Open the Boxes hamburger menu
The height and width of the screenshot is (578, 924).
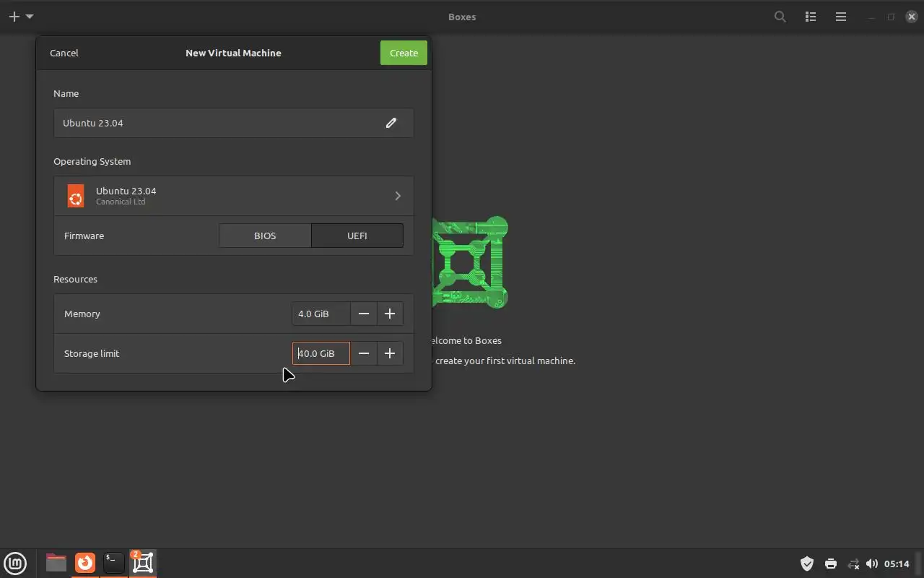pyautogui.click(x=841, y=17)
